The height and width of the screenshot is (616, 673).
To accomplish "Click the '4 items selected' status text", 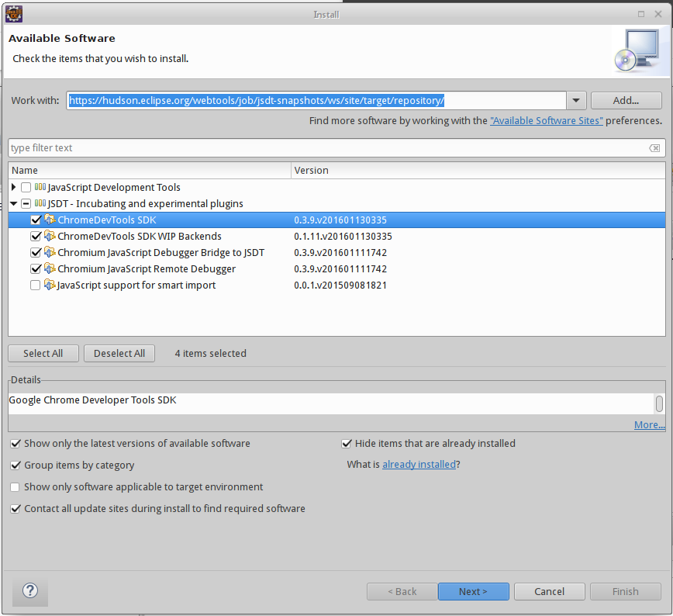I will 210,354.
